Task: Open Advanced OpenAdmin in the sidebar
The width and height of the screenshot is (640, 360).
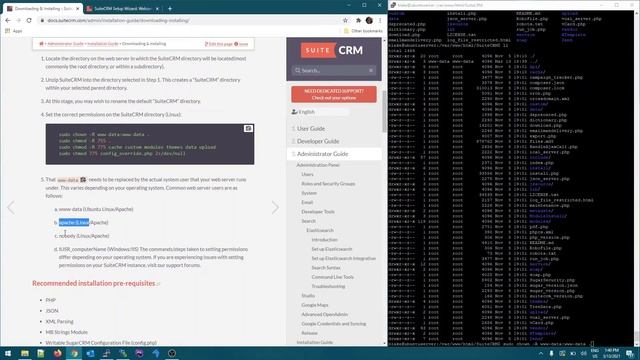Action: point(324,314)
